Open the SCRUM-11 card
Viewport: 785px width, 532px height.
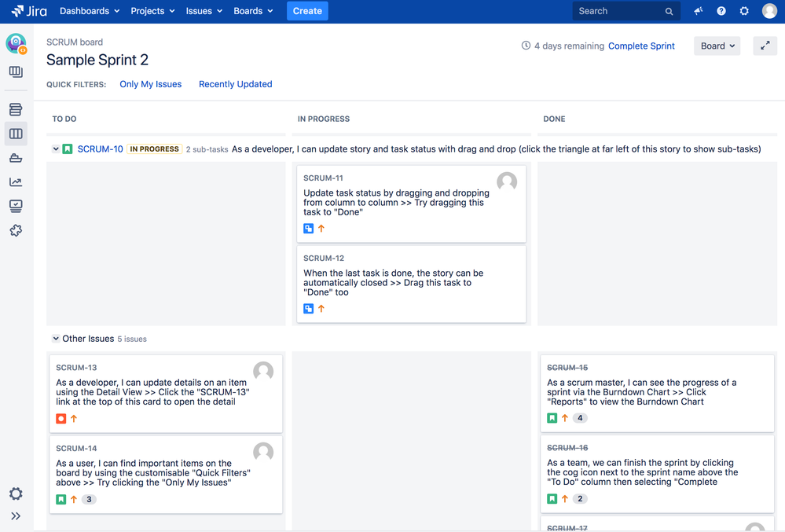412,204
